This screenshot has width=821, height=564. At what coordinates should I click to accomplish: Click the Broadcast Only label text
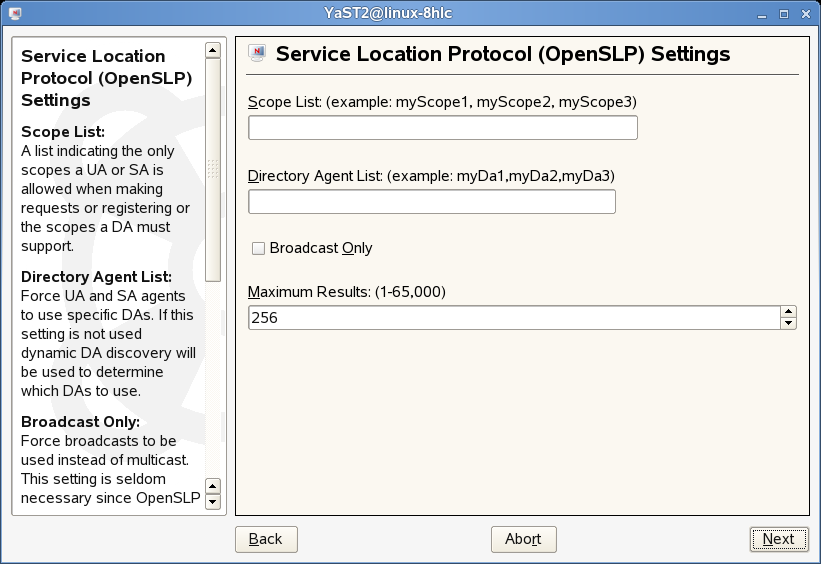click(x=320, y=248)
